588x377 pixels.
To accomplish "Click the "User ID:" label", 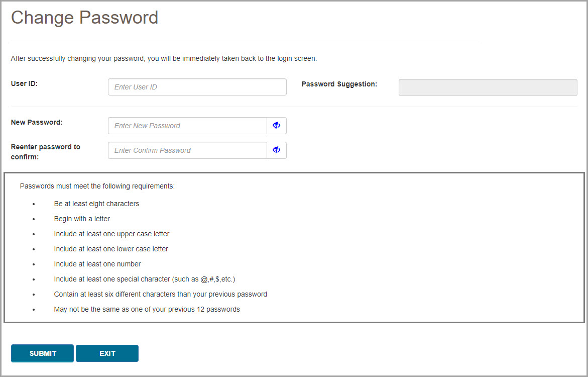I will (x=25, y=83).
